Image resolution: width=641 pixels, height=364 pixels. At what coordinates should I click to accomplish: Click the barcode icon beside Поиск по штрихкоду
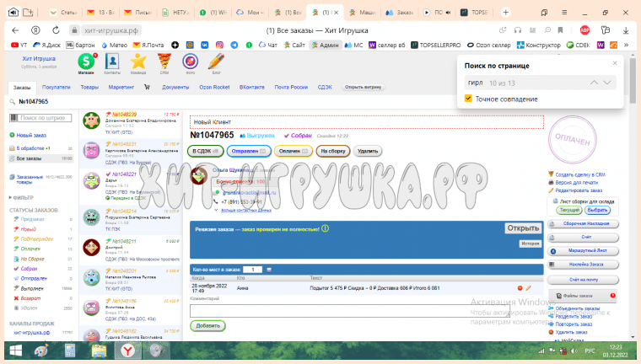pyautogui.click(x=13, y=118)
